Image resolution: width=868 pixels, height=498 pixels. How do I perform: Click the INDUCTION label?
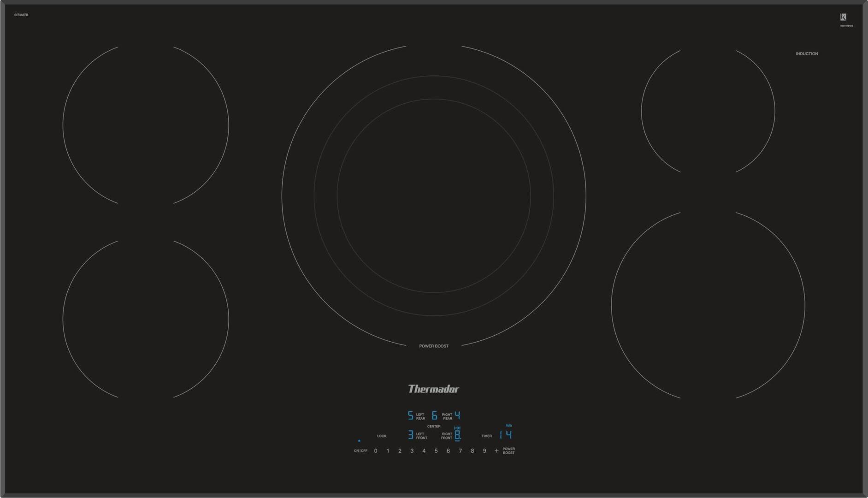click(x=807, y=54)
